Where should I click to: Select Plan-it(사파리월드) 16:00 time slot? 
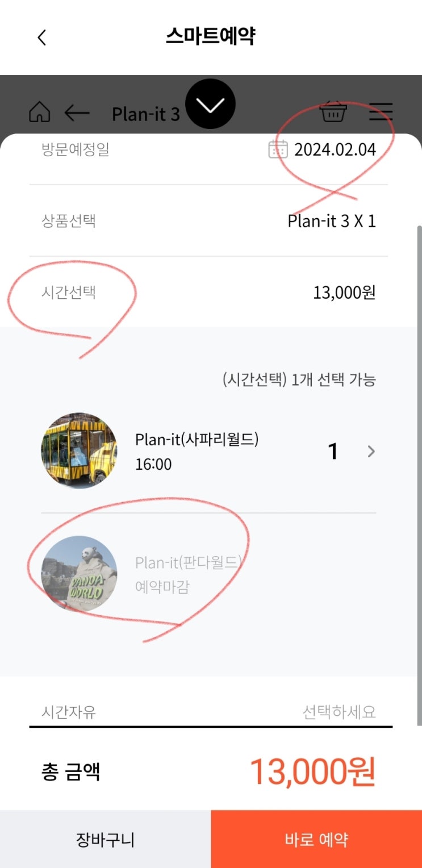click(197, 452)
